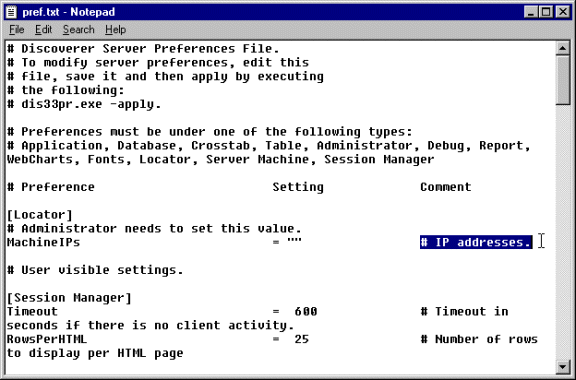This screenshot has height=380, width=576.
Task: Minimize the Notepad window
Action: coord(530,12)
